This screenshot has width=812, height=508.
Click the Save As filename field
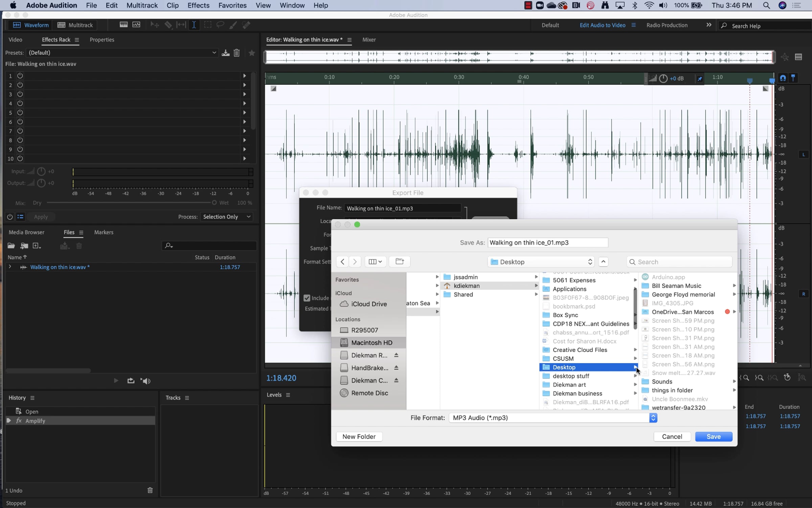click(x=547, y=242)
